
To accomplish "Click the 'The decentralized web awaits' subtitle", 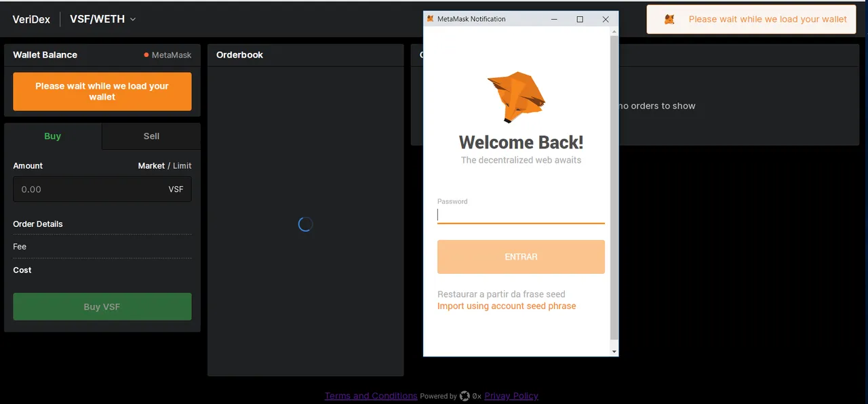I will pyautogui.click(x=521, y=160).
